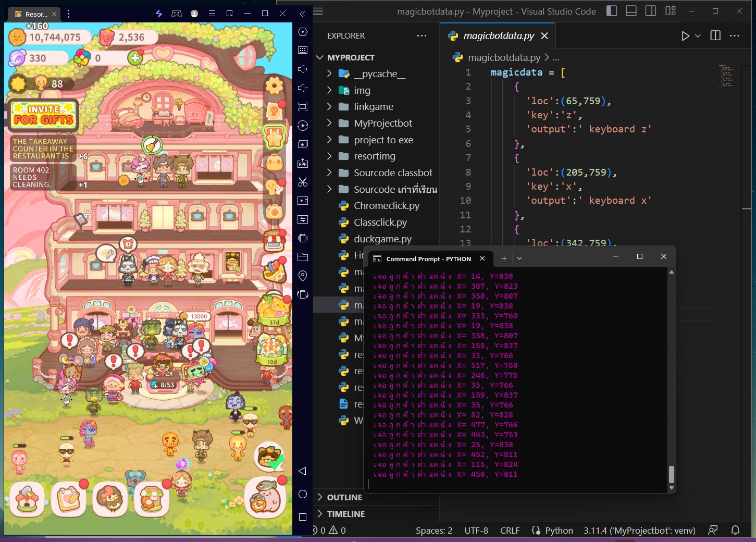Open the emulator shared folder icon
The image size is (756, 542).
(303, 257)
